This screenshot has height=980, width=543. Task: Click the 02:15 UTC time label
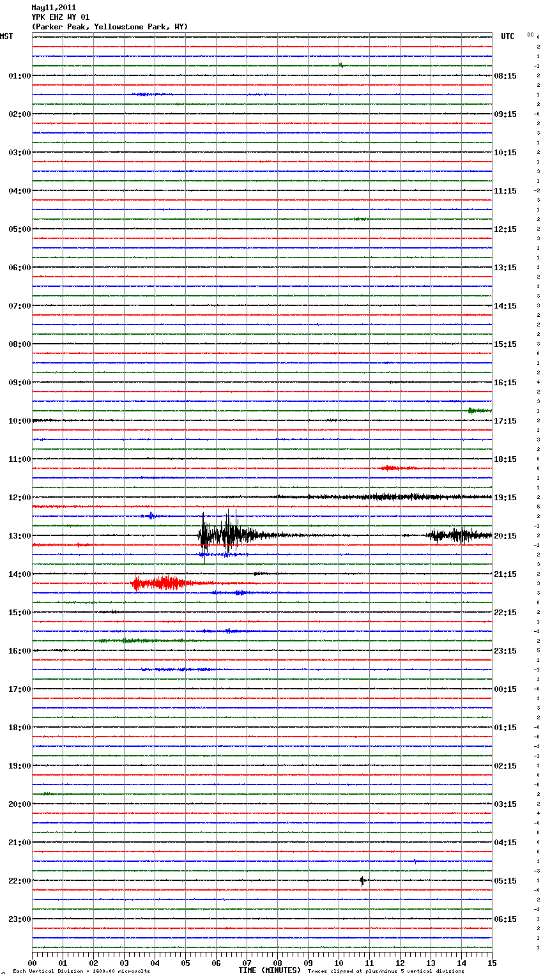point(505,766)
